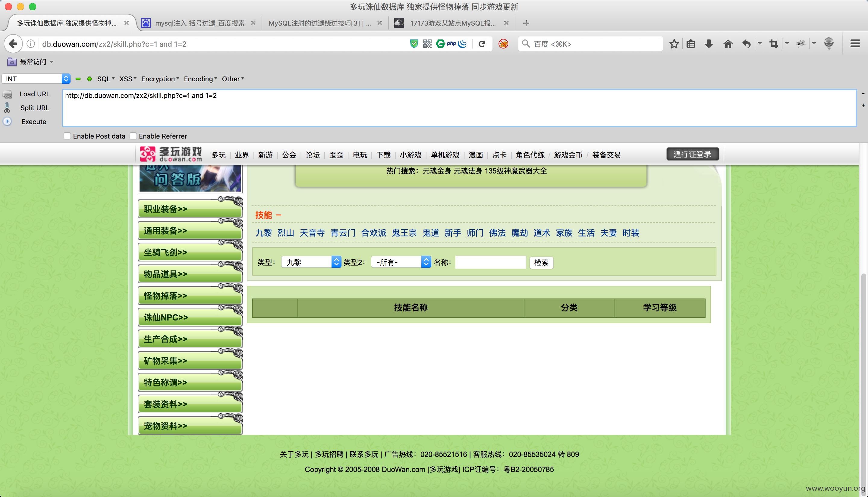Open the SQL dropdown menu
868x497 pixels.
(x=106, y=79)
